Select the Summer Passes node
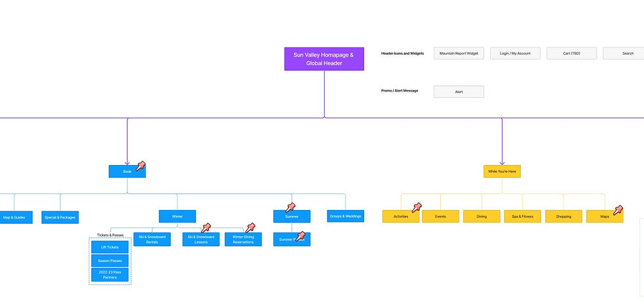The image size is (644, 302). click(292, 239)
